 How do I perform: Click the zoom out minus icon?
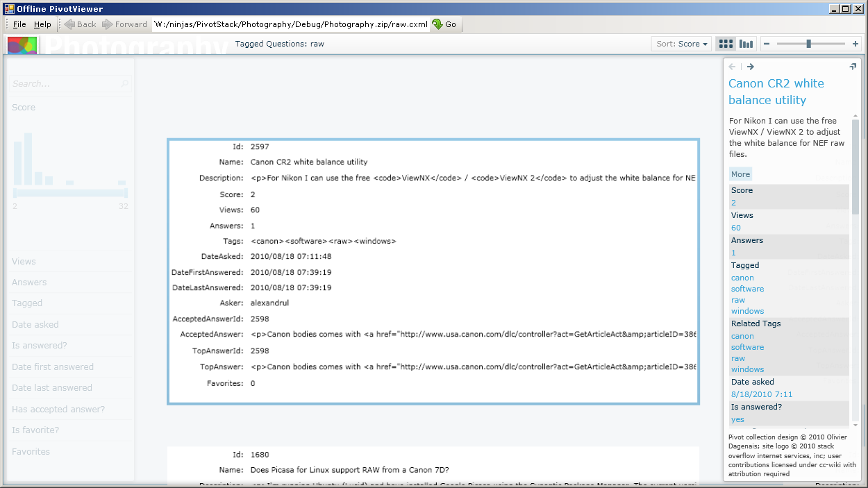click(767, 44)
